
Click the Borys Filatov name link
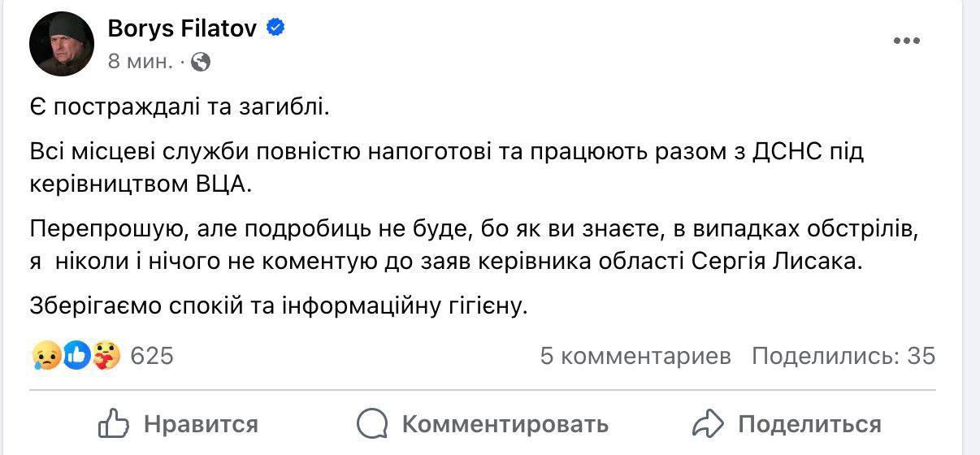click(x=182, y=28)
